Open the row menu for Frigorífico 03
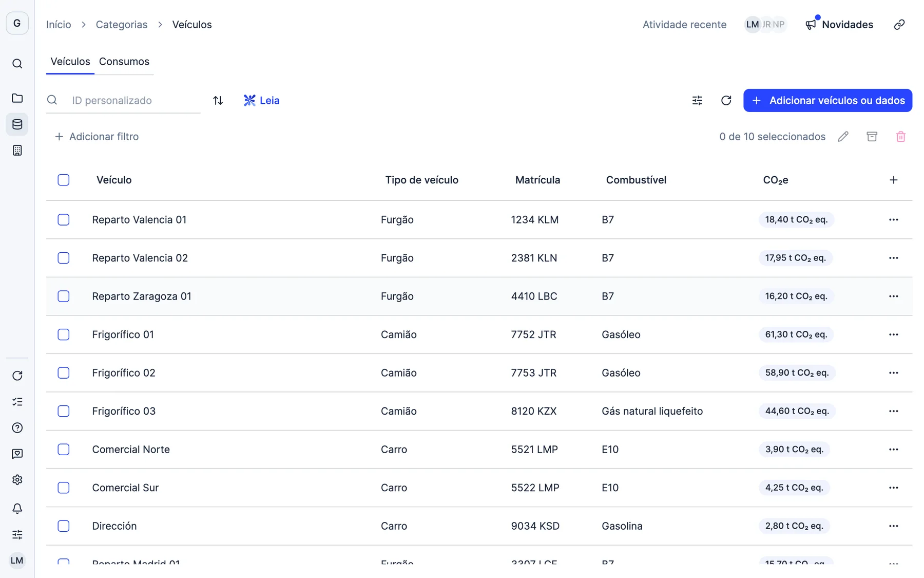924x578 pixels. coord(893,411)
